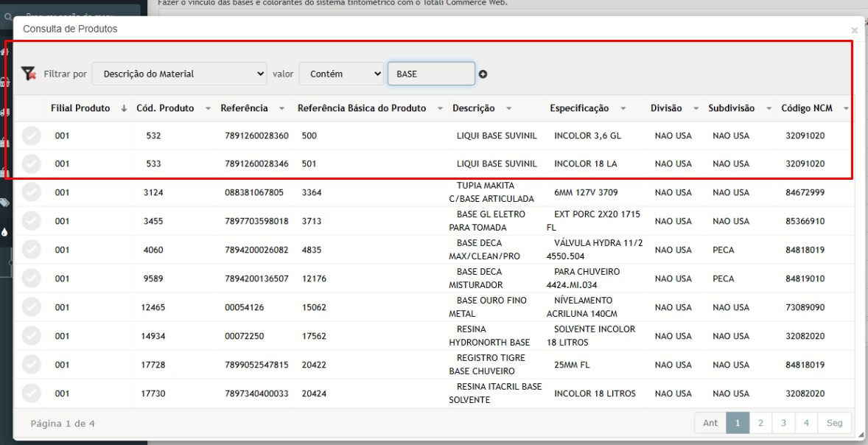This screenshot has height=445, width=868.
Task: Click the reference 00054126 cell
Action: pyautogui.click(x=244, y=307)
